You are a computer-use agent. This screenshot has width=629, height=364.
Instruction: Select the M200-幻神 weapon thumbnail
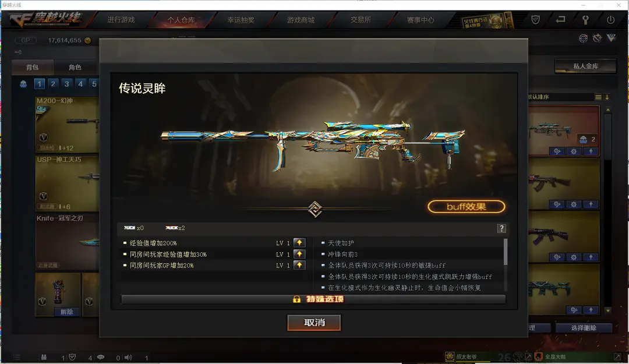[67, 125]
